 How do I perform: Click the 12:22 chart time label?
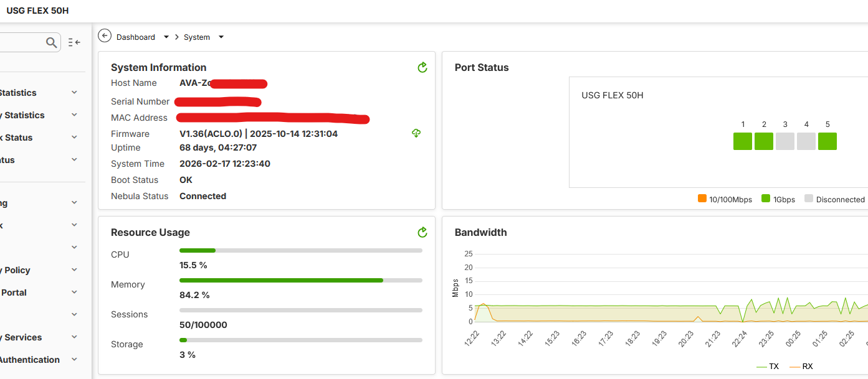pos(472,339)
